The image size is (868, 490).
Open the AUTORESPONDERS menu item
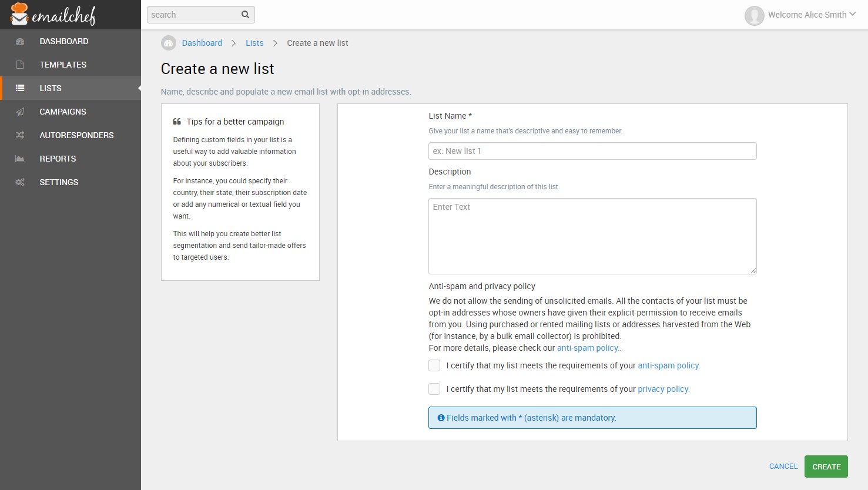coord(71,135)
